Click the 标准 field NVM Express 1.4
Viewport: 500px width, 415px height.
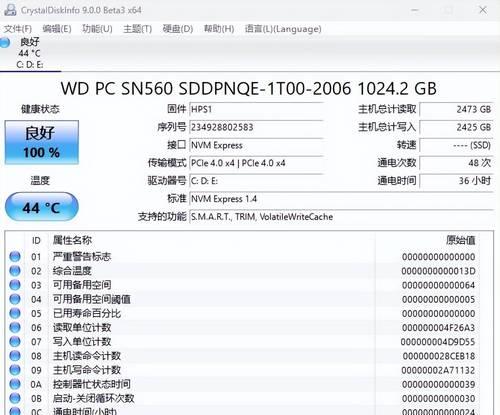[341, 199]
